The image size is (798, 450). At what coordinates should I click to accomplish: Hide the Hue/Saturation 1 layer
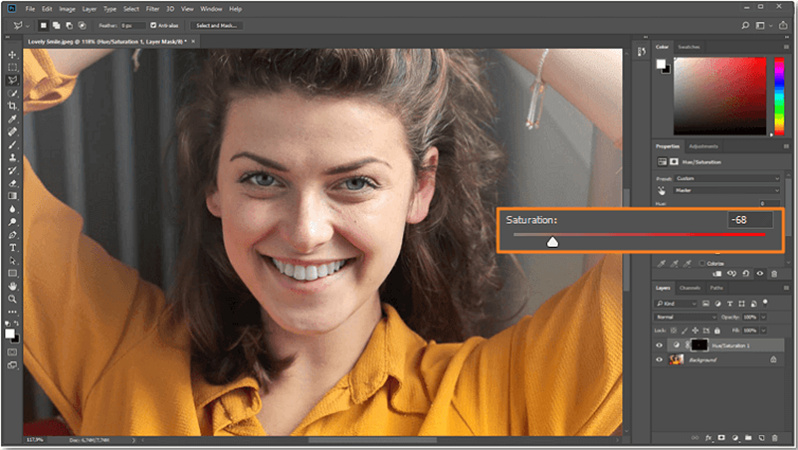[659, 344]
